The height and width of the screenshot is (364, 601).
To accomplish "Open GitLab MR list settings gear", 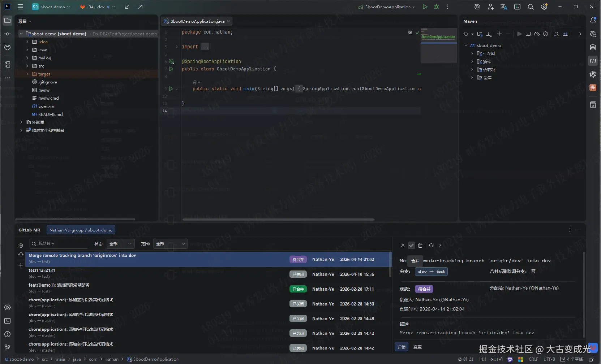I will tap(21, 246).
